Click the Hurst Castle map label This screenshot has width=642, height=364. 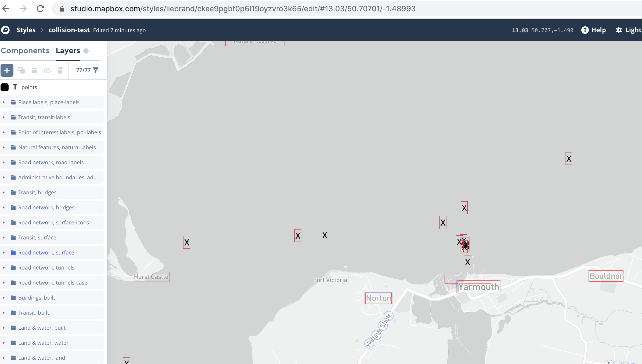[x=151, y=277]
